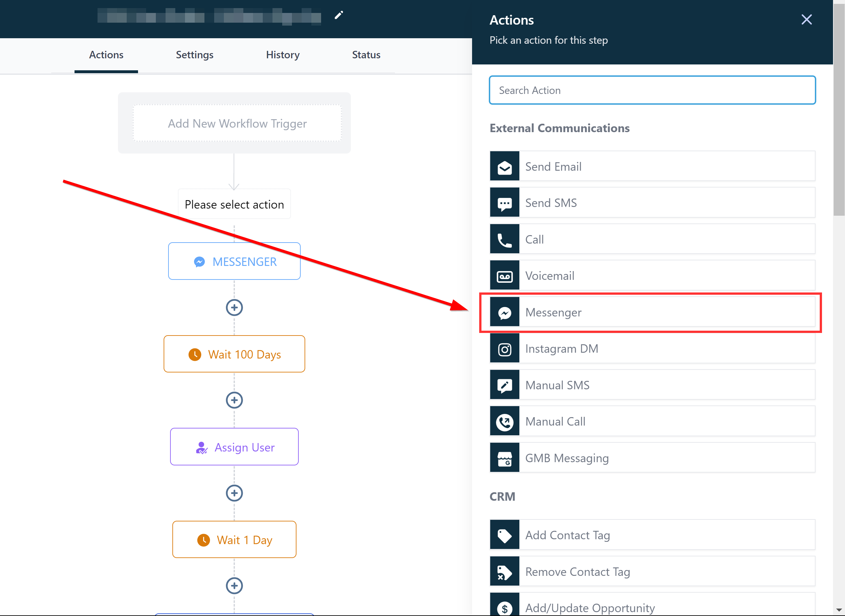Choose the Voicemail cassette icon
The width and height of the screenshot is (845, 616).
[504, 276]
